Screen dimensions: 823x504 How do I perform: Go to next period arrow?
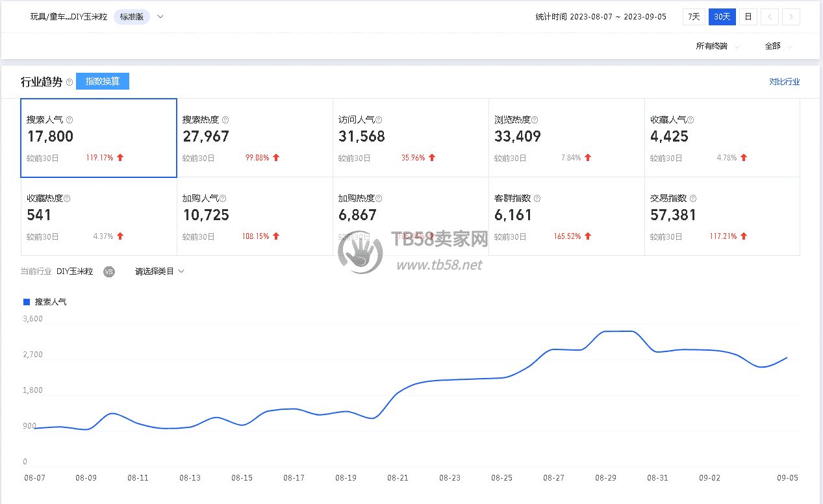791,17
